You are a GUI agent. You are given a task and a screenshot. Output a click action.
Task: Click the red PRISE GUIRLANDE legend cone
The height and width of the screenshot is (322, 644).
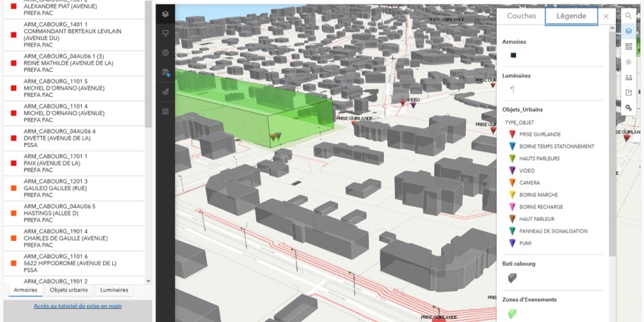pyautogui.click(x=512, y=134)
